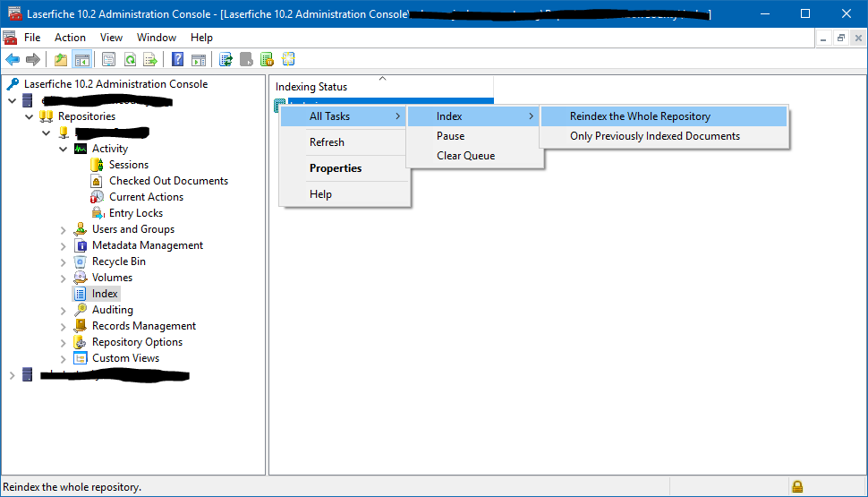Image resolution: width=868 pixels, height=497 pixels.
Task: Select Laserfiche 10.2 Administration Console root node
Action: [115, 83]
